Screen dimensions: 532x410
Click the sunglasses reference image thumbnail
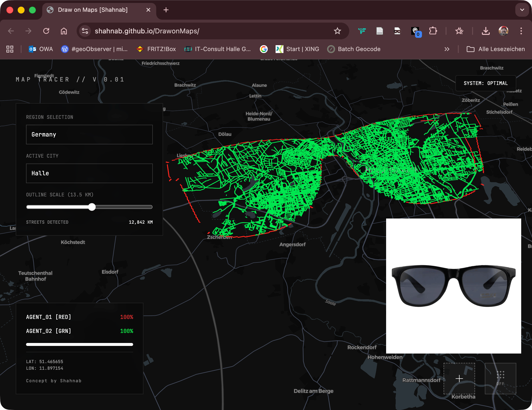tap(453, 286)
